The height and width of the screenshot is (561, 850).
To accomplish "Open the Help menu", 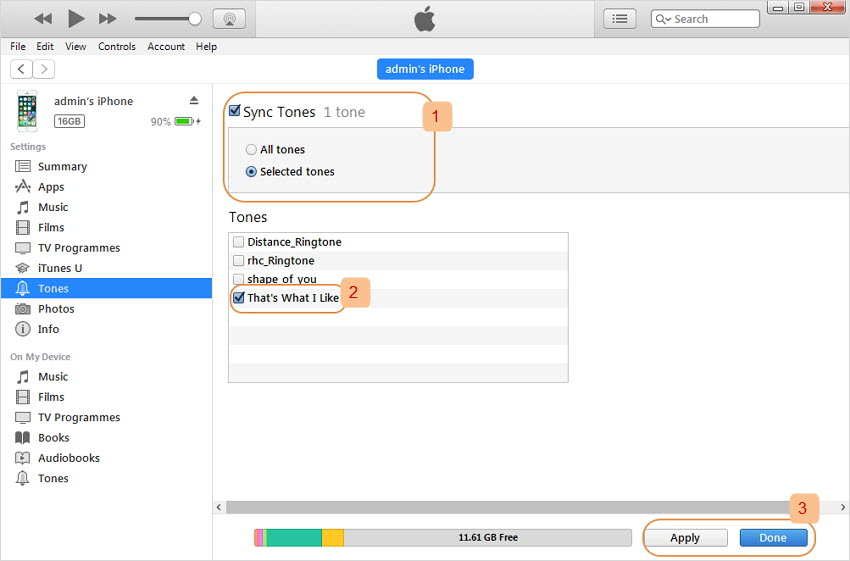I will pos(207,47).
